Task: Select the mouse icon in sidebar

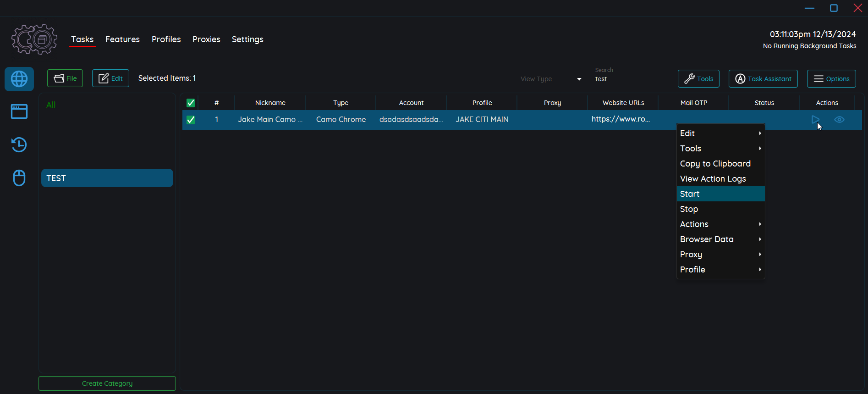Action: (19, 178)
